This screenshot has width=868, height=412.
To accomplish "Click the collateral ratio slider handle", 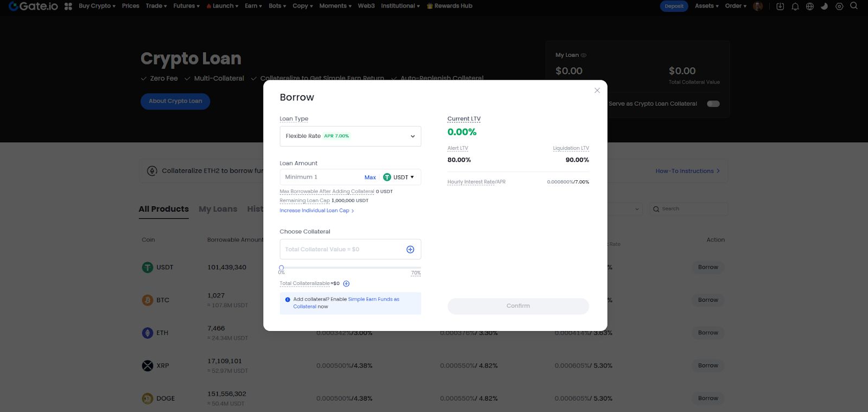I will pyautogui.click(x=281, y=268).
